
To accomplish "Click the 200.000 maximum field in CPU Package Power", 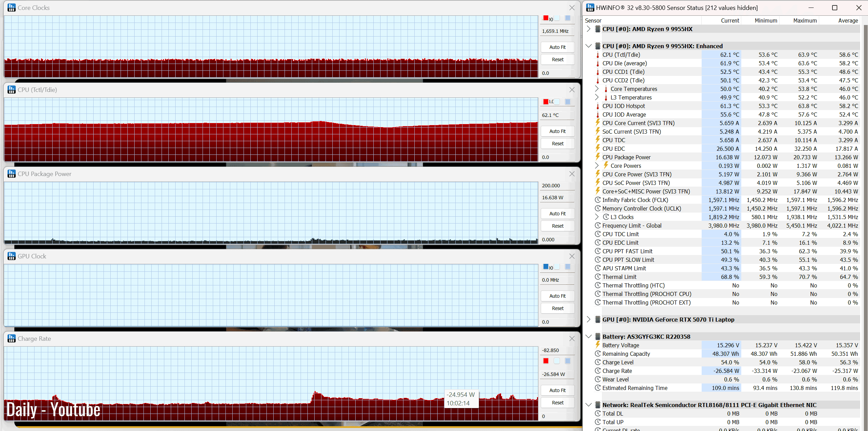I will (x=557, y=186).
